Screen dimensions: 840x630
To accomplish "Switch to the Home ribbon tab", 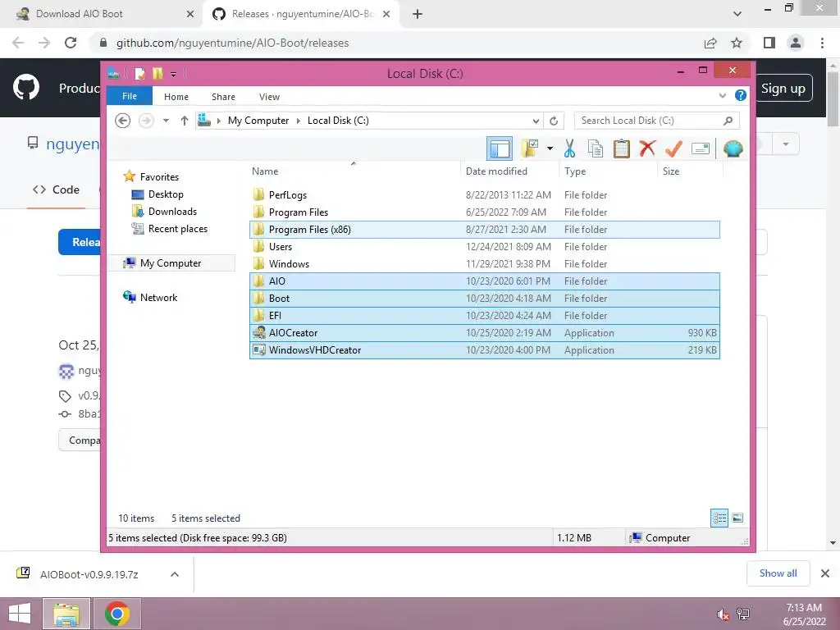I will click(176, 97).
